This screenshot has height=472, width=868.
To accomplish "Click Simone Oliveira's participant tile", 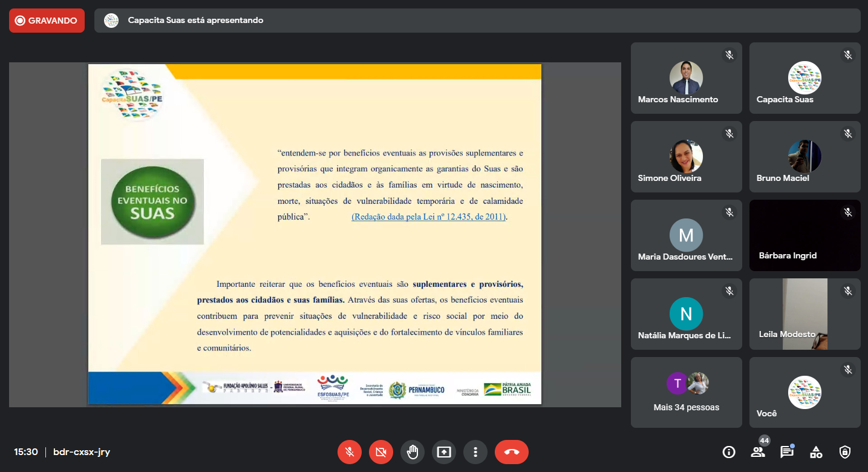I will [686, 157].
